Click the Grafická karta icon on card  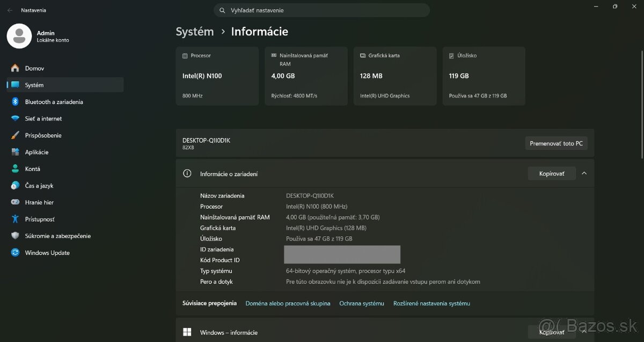(363, 56)
